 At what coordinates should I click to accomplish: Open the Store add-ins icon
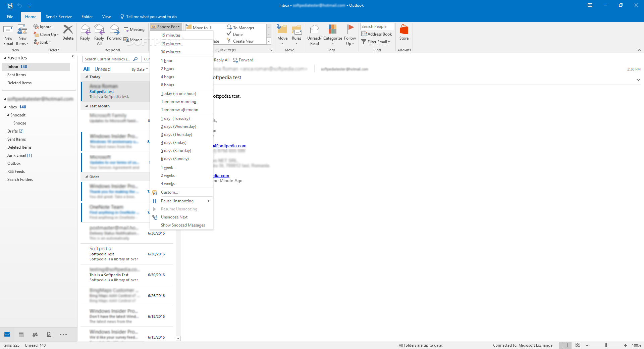click(x=404, y=30)
